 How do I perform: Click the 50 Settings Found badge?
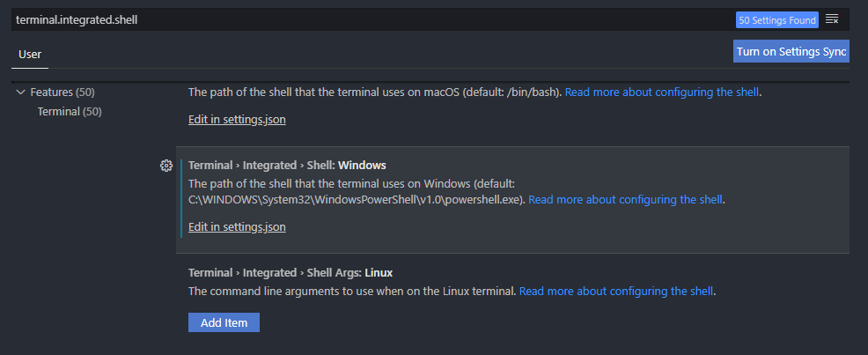tap(777, 19)
